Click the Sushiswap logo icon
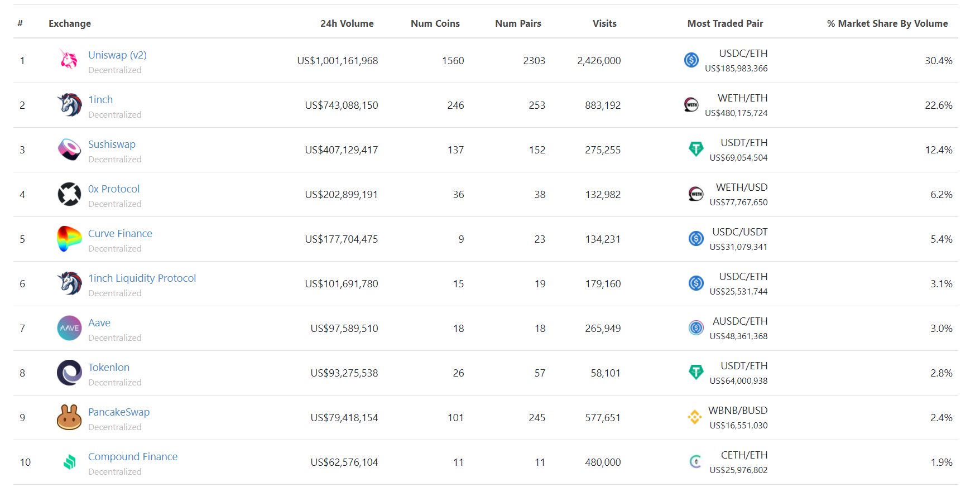 tap(69, 150)
